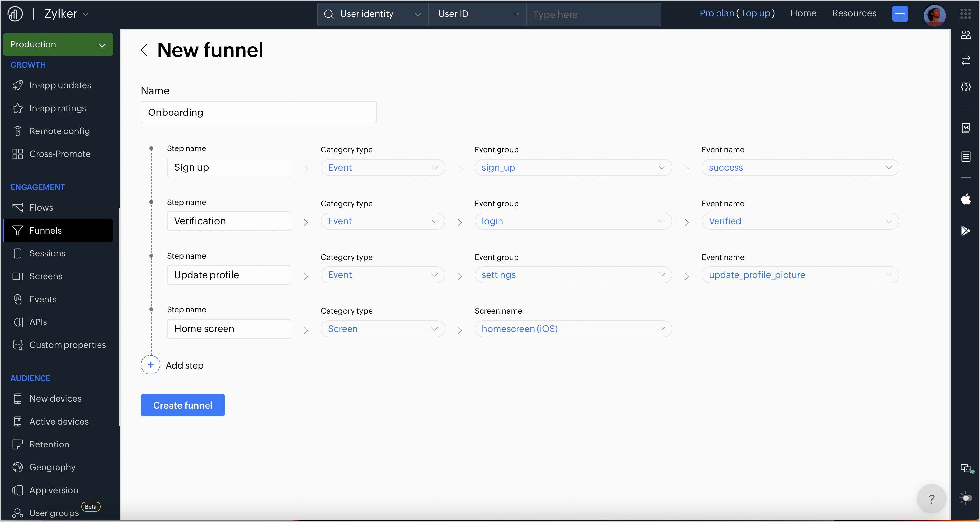The width and height of the screenshot is (980, 522).
Task: Click the back arrow beside New funnel
Action: coord(144,50)
